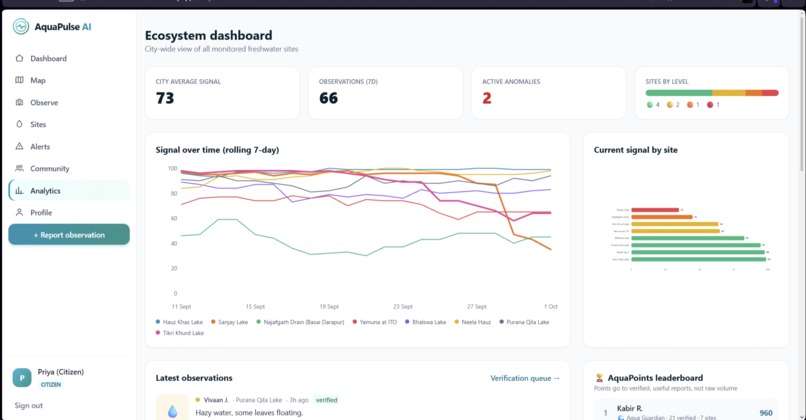
Task: Click the red bar in site chart
Action: pos(655,210)
